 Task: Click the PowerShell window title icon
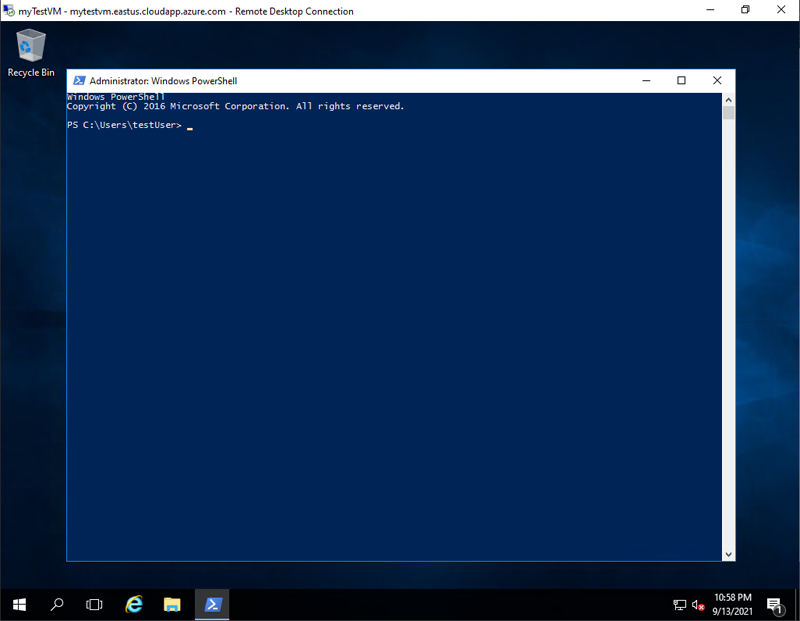[x=79, y=81]
